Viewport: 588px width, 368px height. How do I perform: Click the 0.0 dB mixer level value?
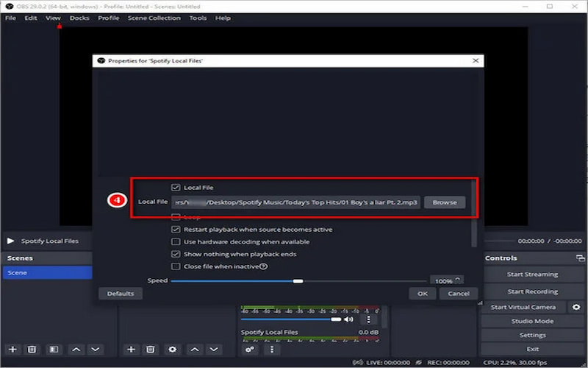[368, 333]
